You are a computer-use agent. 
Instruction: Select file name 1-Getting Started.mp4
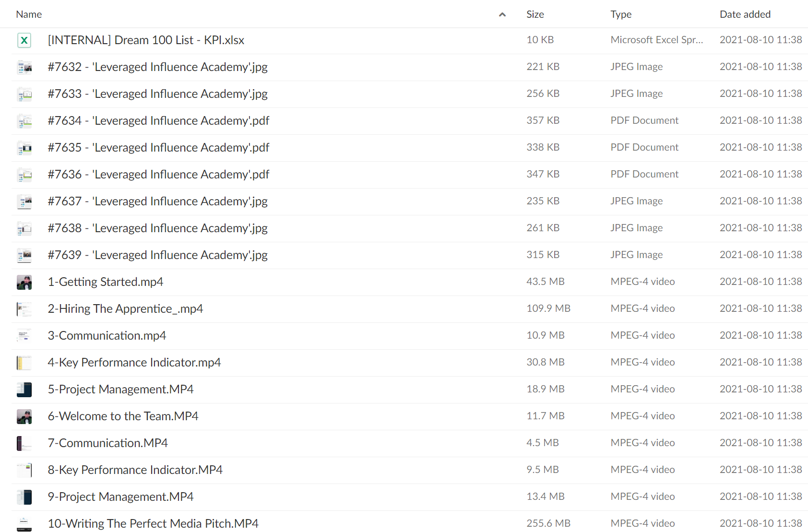pyautogui.click(x=106, y=282)
